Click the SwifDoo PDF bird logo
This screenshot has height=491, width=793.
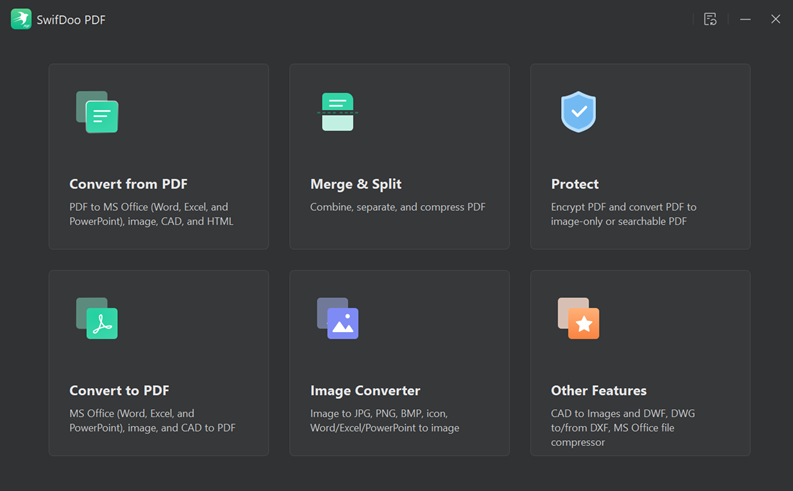tap(21, 19)
